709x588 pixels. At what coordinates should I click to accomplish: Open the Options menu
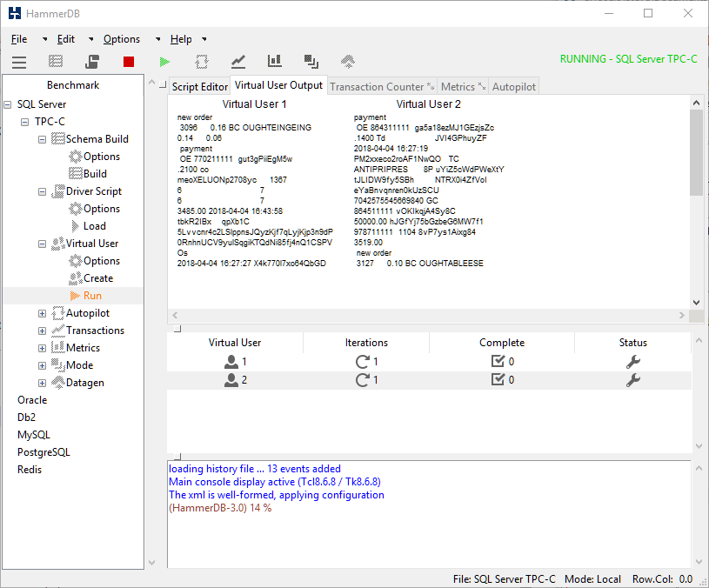122,39
